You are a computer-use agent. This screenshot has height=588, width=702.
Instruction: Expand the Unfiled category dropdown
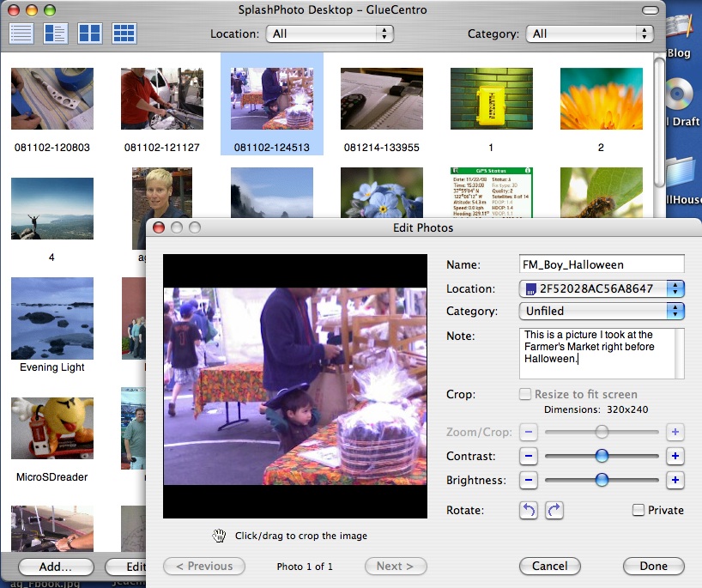click(601, 311)
